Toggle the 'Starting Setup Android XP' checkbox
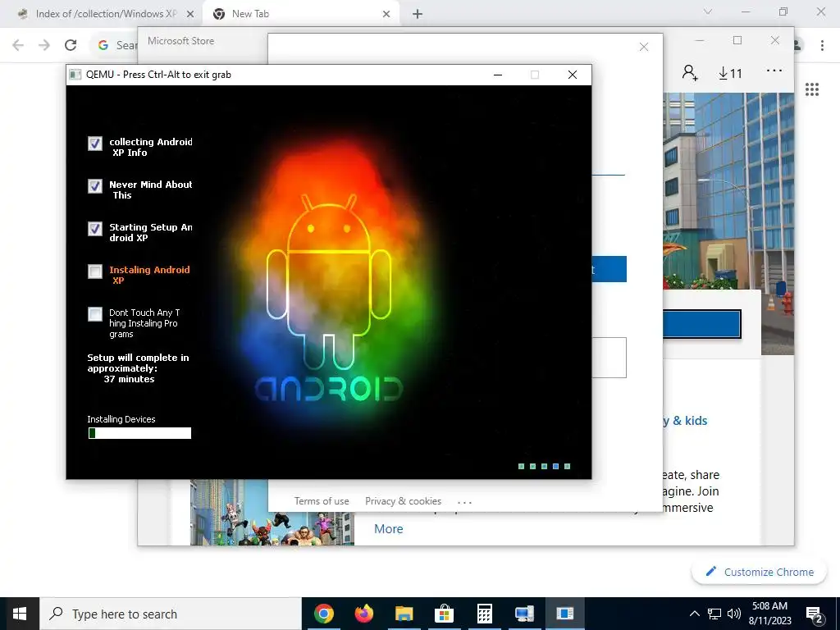 click(x=95, y=229)
